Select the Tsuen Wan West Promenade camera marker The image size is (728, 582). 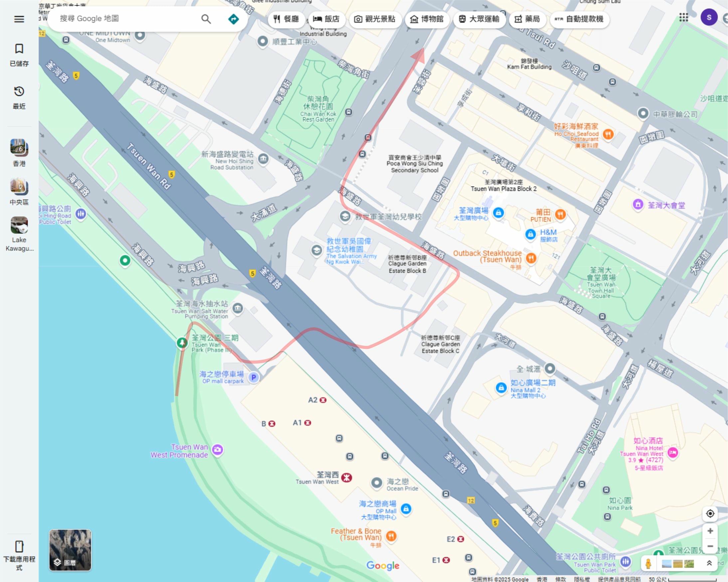pos(218,450)
